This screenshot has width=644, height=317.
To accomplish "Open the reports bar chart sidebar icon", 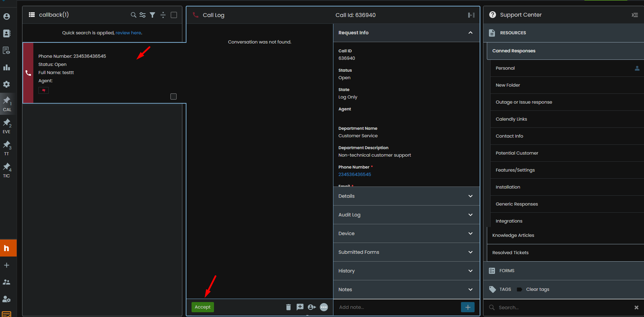I will pyautogui.click(x=6, y=67).
